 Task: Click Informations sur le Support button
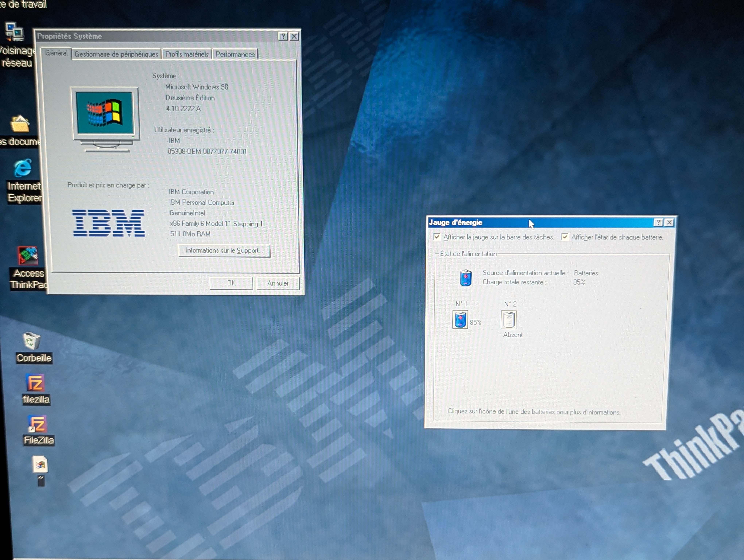point(224,250)
